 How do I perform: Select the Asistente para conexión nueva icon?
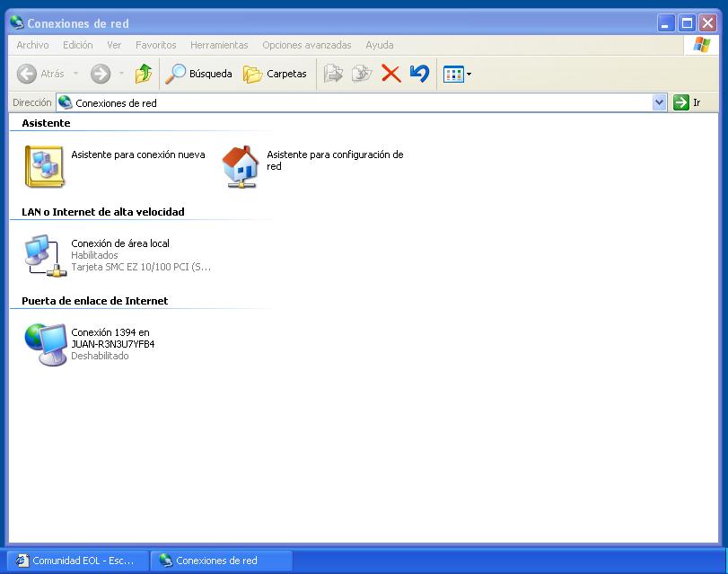click(44, 166)
